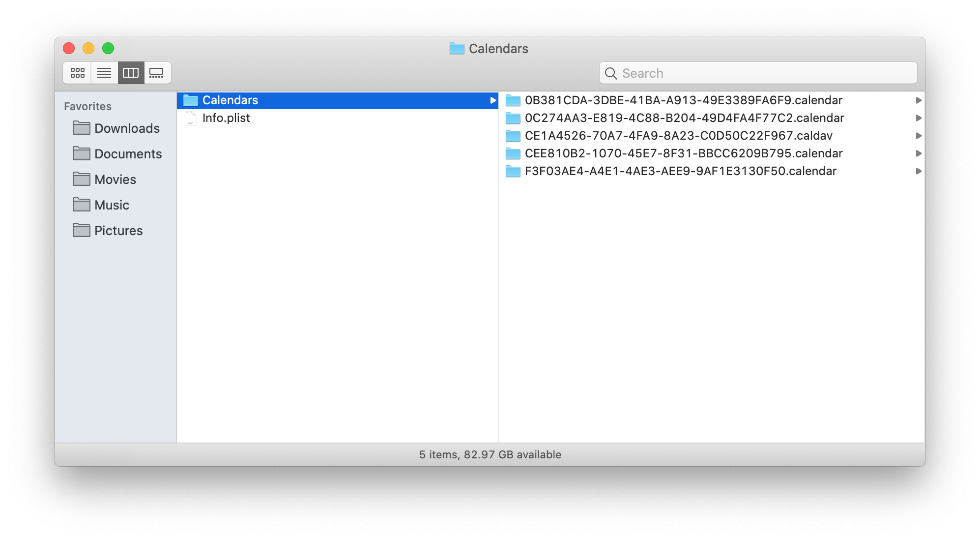Screen dimensions: 980x539
Task: Zoom the window with green button
Action: pos(108,48)
